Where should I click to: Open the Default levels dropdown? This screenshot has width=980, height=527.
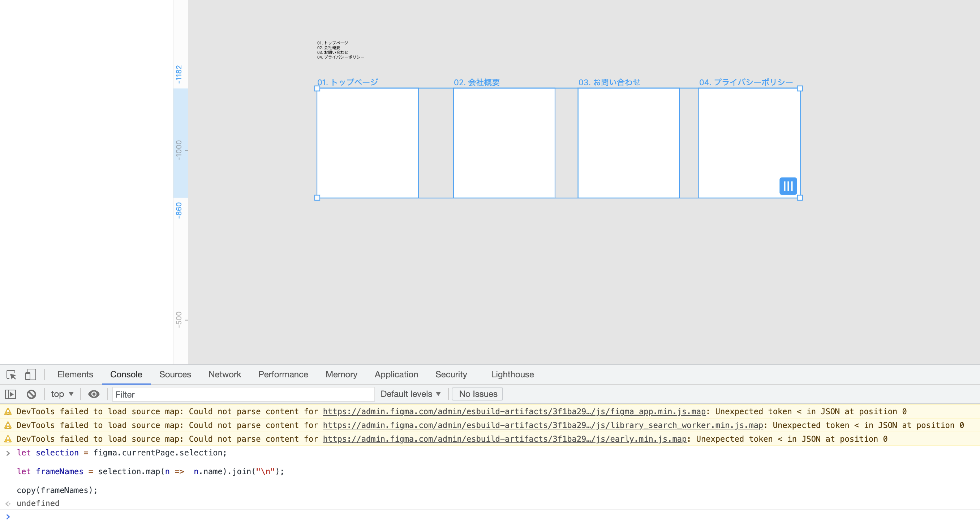click(x=410, y=394)
